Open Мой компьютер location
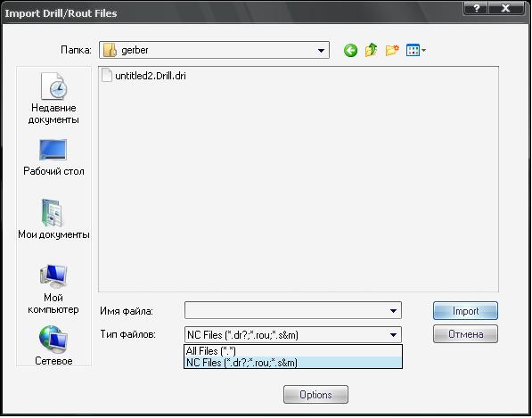This screenshot has height=418, width=532. pos(53,290)
